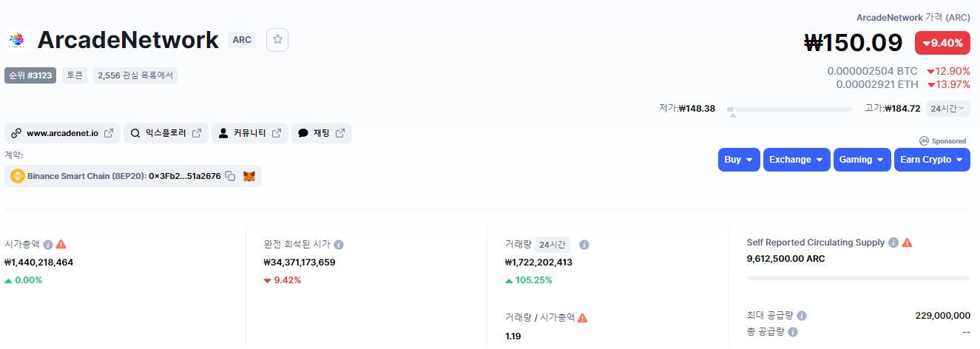Screen dimensions: 980x349
Task: Open the 커뮤니티 community link
Action: point(250,133)
